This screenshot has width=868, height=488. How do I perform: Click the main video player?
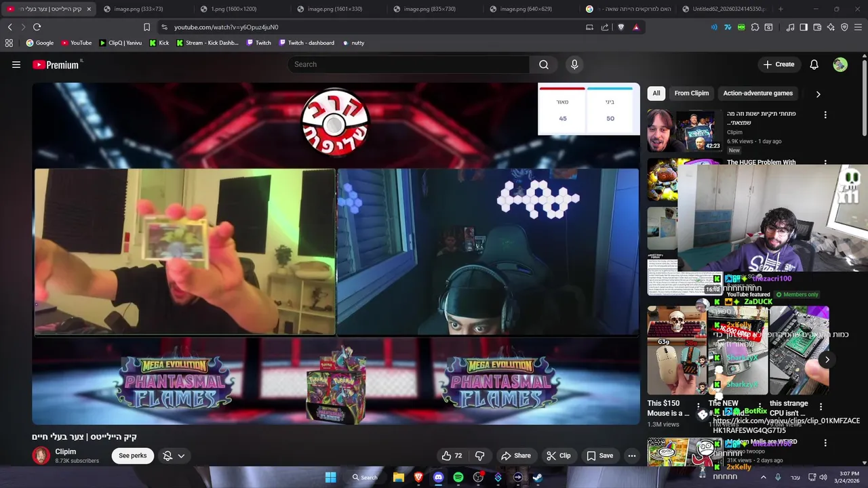click(x=336, y=253)
